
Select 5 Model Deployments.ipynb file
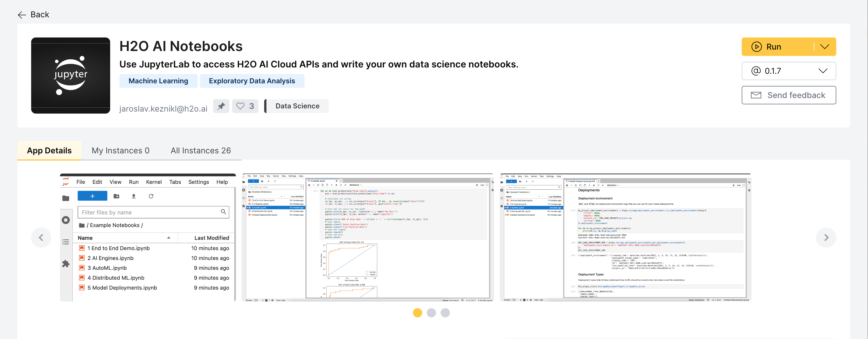(154, 288)
